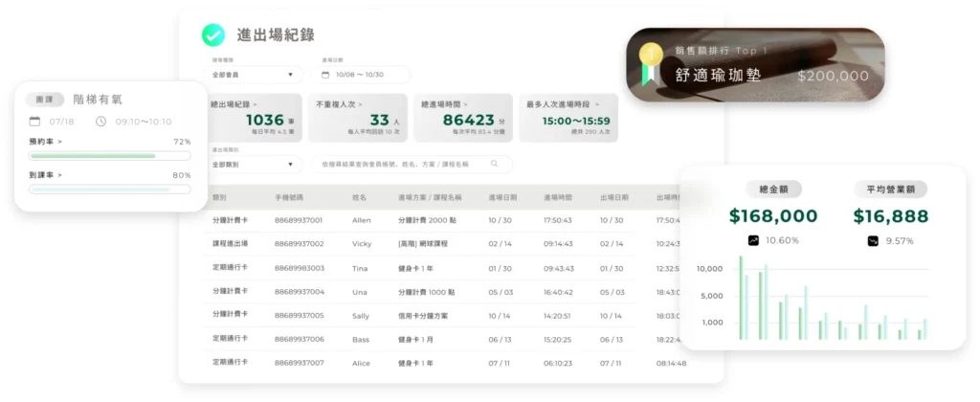The height and width of the screenshot is (402, 980).
Task: Click 信用卡分鐘方案 plan cell
Action: coord(423,316)
